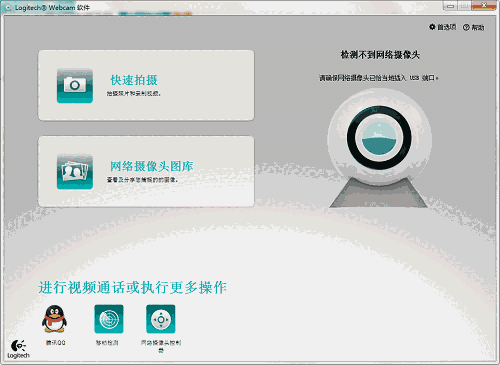Open the 快速拍摄 quick capture camera icon
This screenshot has width=500, height=365.
click(75, 85)
